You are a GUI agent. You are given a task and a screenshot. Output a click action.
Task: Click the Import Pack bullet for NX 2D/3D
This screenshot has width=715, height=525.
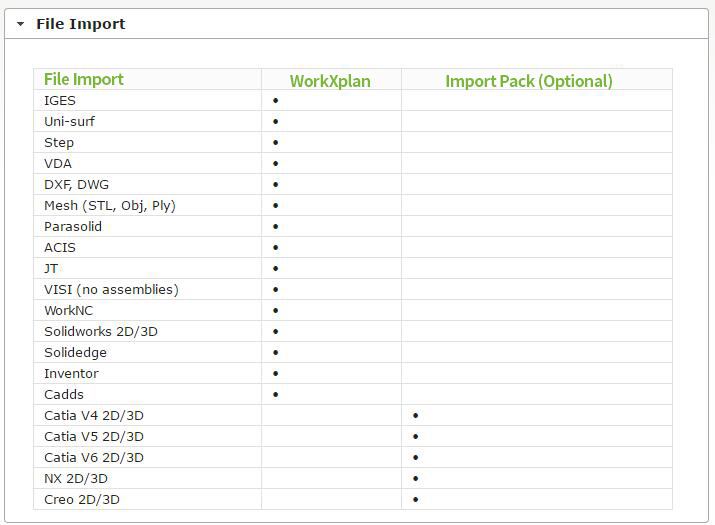pos(415,478)
